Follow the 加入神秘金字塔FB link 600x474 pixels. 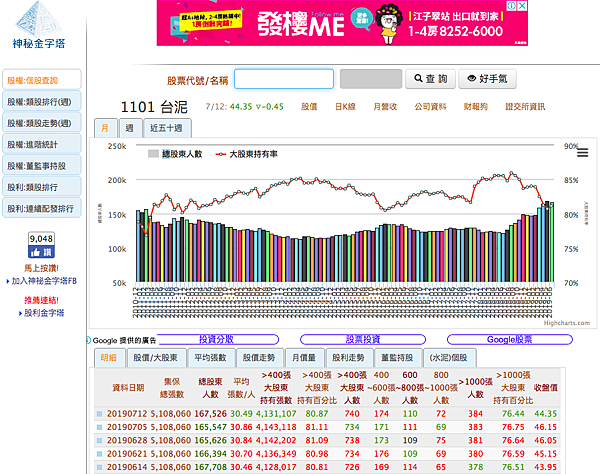coord(44,281)
